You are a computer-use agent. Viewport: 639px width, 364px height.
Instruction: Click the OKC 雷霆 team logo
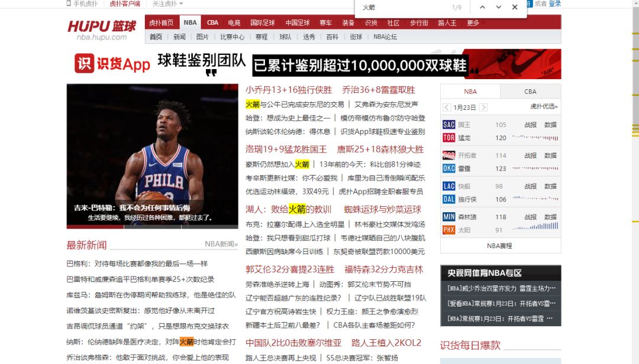(x=448, y=168)
